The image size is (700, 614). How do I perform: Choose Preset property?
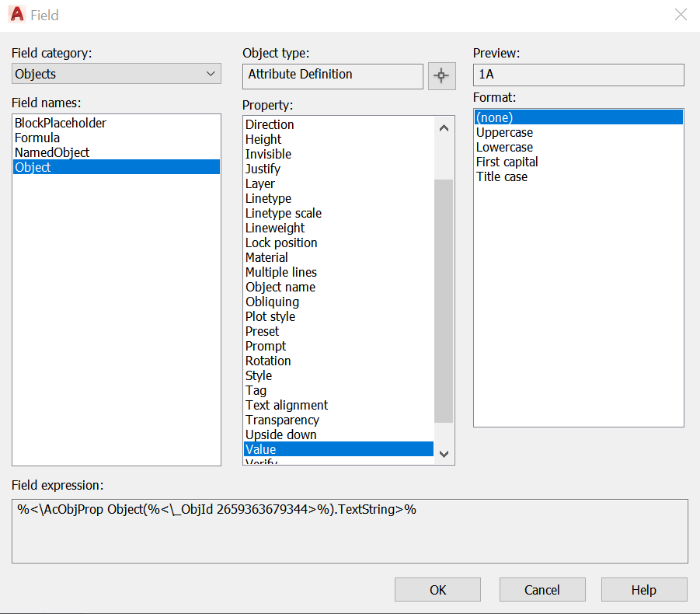click(x=339, y=331)
